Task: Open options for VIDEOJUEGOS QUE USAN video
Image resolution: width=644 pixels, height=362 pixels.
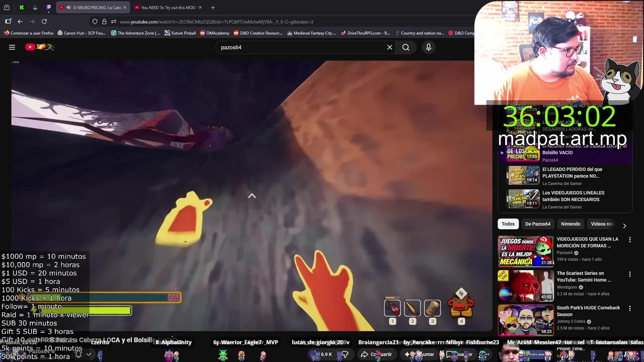Action: pos(630,240)
